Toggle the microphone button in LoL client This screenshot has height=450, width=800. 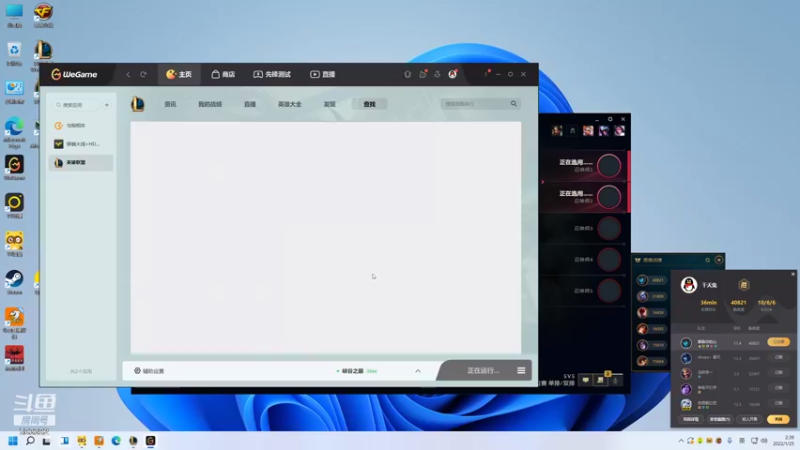click(x=616, y=380)
